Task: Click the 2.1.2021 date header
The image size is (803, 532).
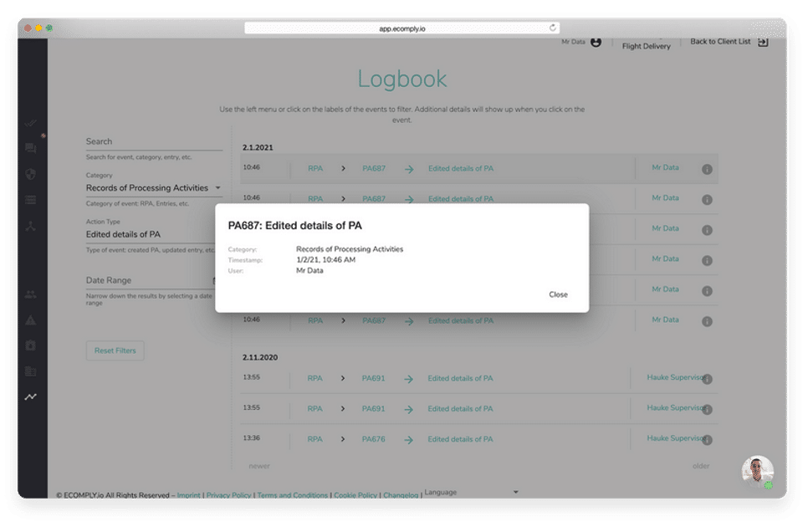Action: coord(258,147)
